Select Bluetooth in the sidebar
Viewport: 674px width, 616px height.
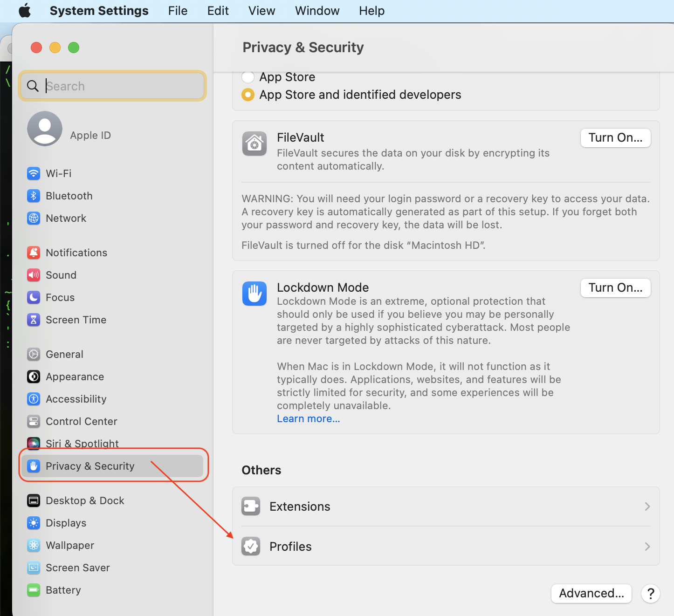coord(69,196)
